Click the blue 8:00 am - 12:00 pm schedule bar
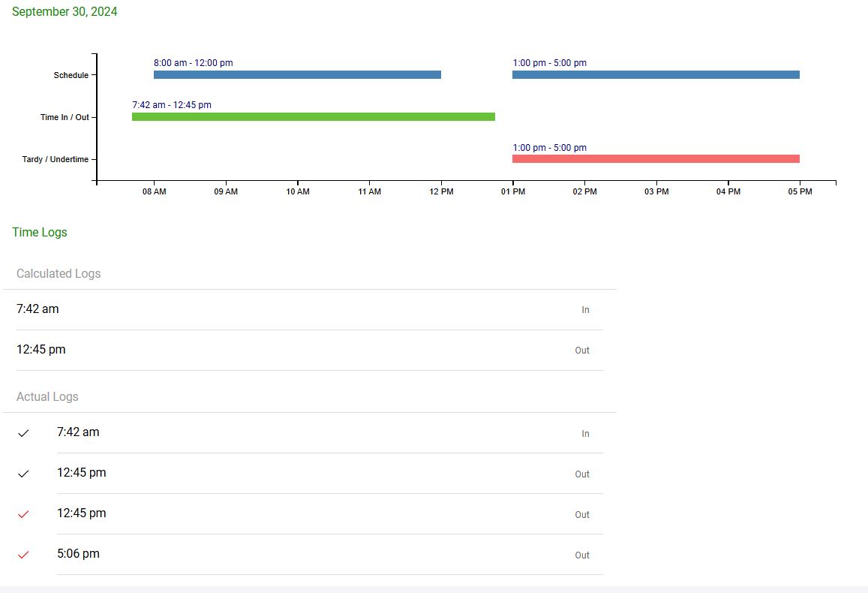Viewport: 868px width, 593px height. [297, 75]
